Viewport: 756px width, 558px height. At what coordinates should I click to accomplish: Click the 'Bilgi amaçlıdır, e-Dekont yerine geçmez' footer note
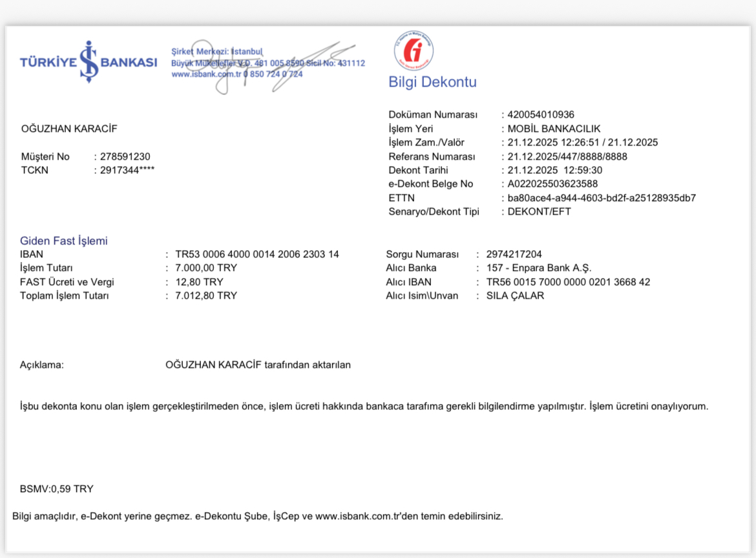257,517
